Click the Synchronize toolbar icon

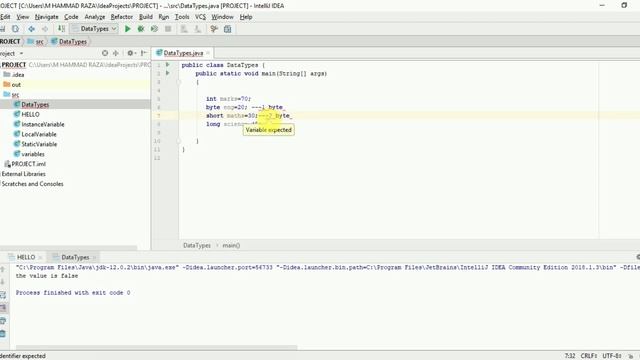click(x=16, y=29)
